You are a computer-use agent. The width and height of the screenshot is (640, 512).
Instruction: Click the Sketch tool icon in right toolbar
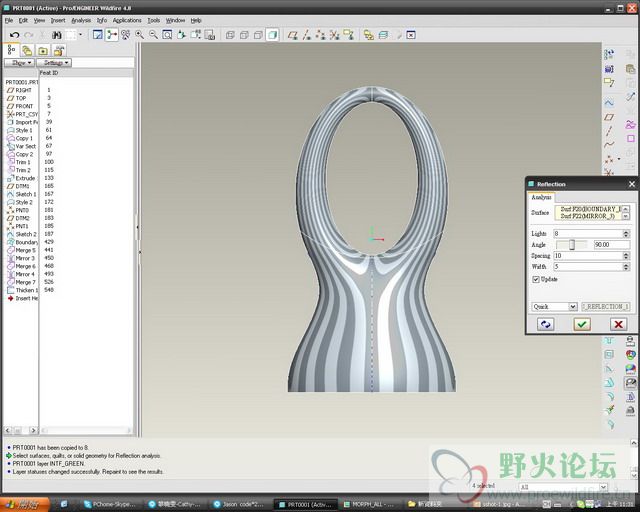tap(609, 102)
